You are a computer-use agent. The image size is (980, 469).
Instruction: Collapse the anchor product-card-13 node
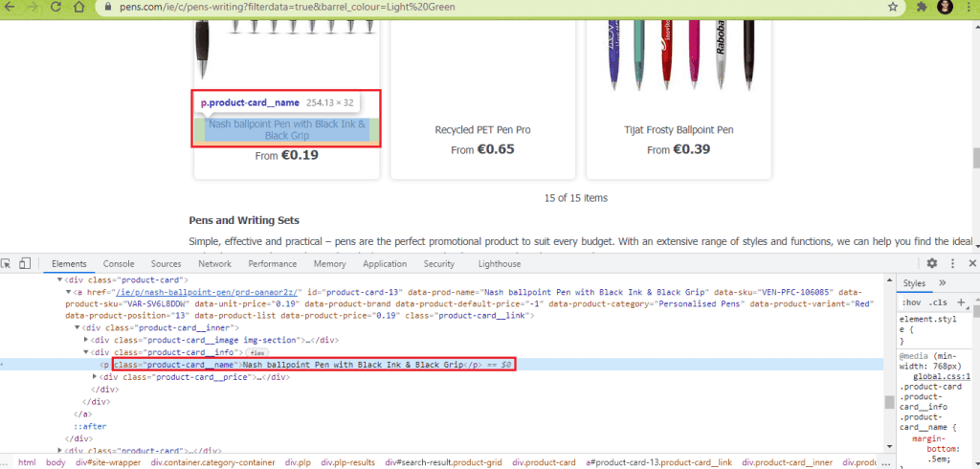[69, 292]
